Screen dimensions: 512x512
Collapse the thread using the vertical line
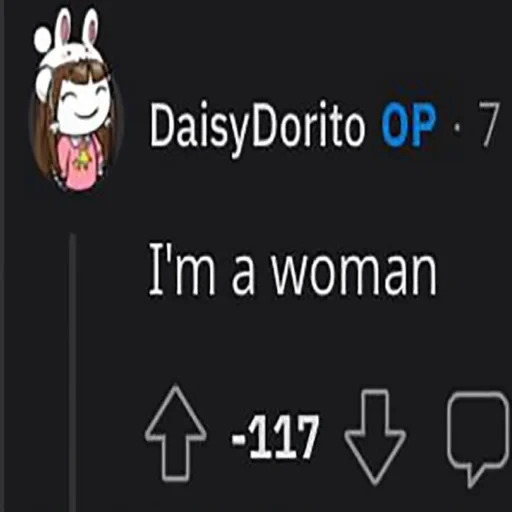[72, 373]
